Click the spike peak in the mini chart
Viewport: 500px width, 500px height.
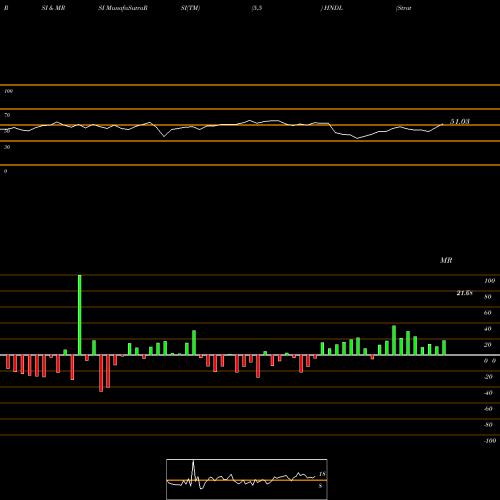tap(193, 461)
